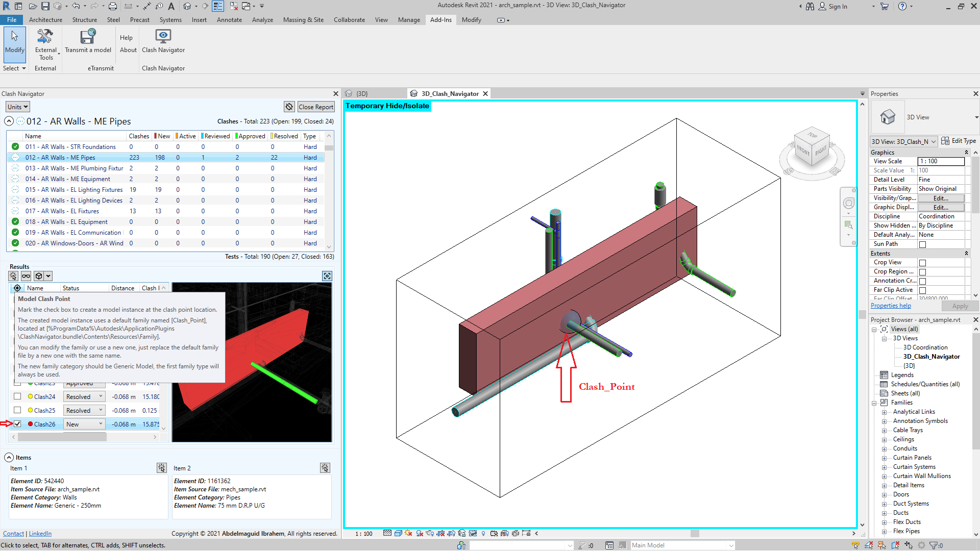Click the select Item 2 icon

pyautogui.click(x=325, y=468)
